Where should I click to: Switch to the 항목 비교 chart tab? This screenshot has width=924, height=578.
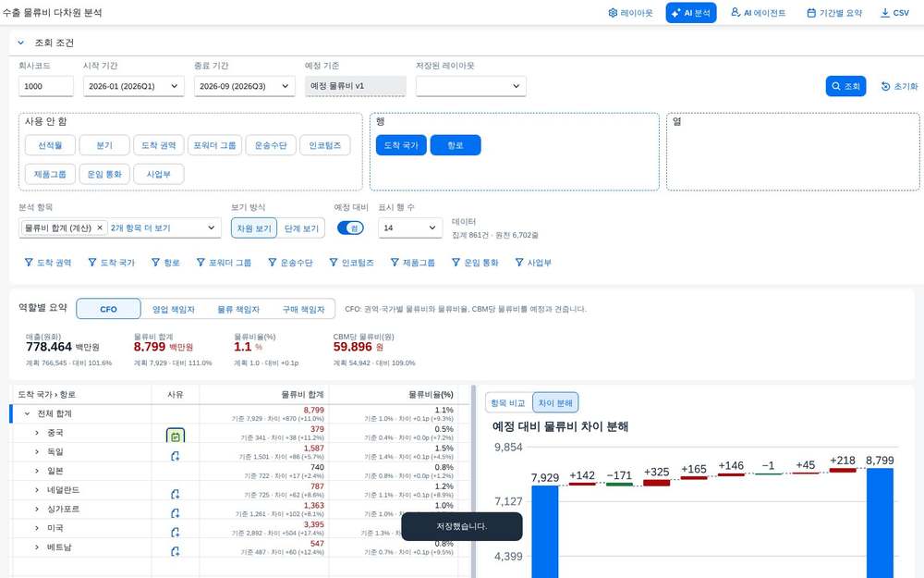(x=508, y=403)
